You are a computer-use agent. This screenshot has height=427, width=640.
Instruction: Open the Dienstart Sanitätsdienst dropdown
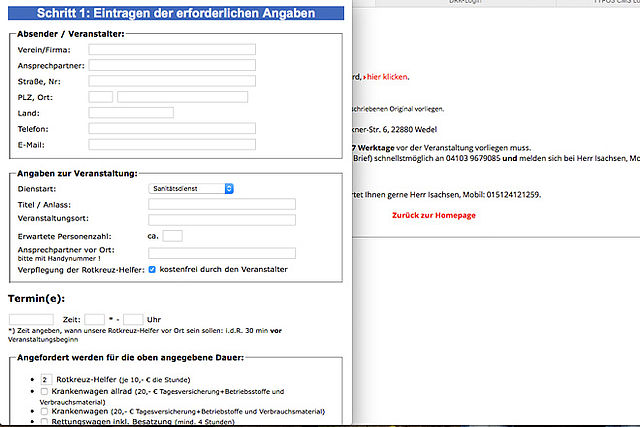click(x=191, y=189)
